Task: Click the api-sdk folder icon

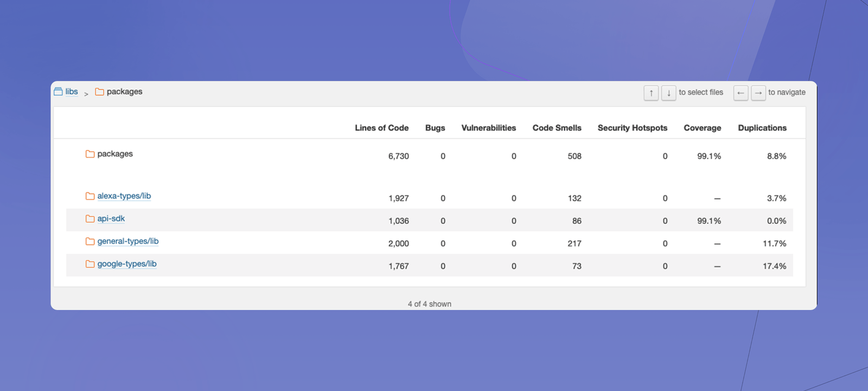Action: click(x=90, y=219)
